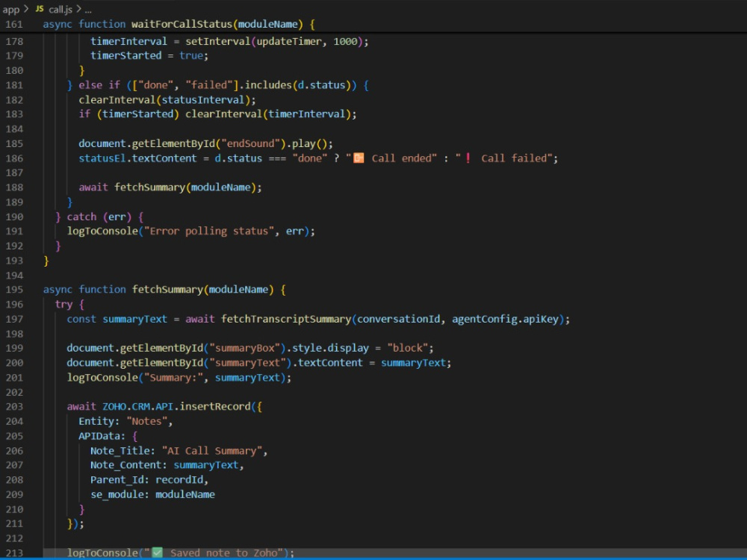Image resolution: width=747 pixels, height=560 pixels.
Task: Click insertRecord on line 203
Action: coord(215,407)
